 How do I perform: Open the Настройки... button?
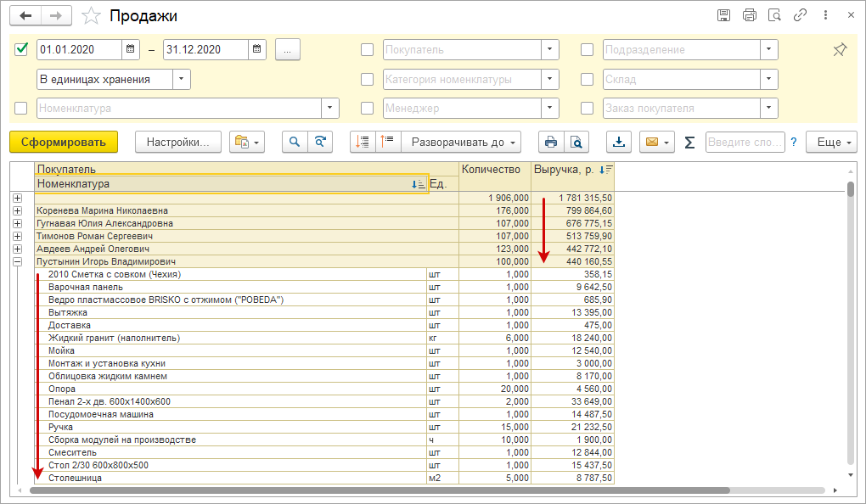point(178,142)
